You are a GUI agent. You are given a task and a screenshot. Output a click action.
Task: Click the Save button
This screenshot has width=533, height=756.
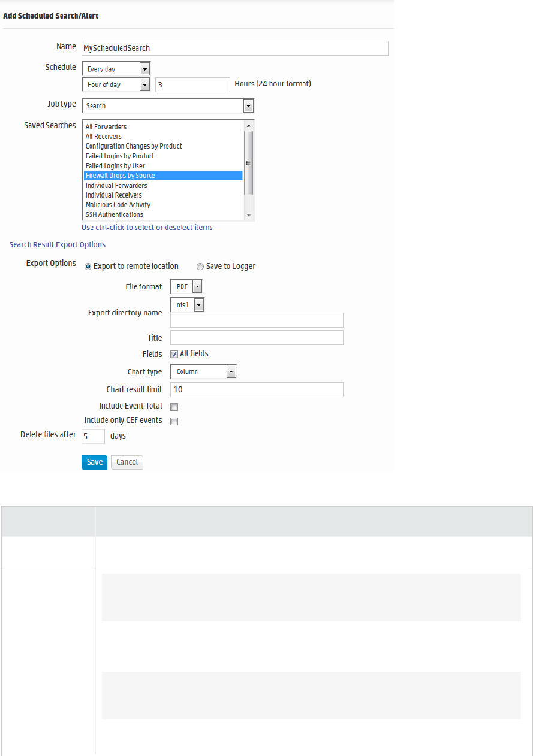(x=94, y=462)
